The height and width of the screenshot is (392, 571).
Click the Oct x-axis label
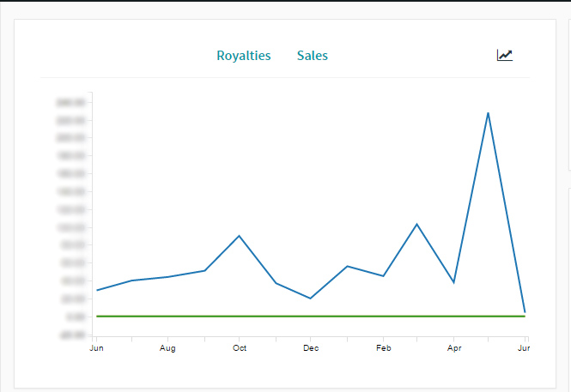point(240,348)
